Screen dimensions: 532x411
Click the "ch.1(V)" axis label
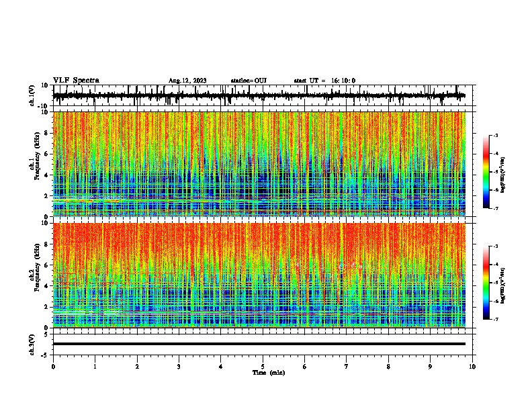(x=32, y=95)
